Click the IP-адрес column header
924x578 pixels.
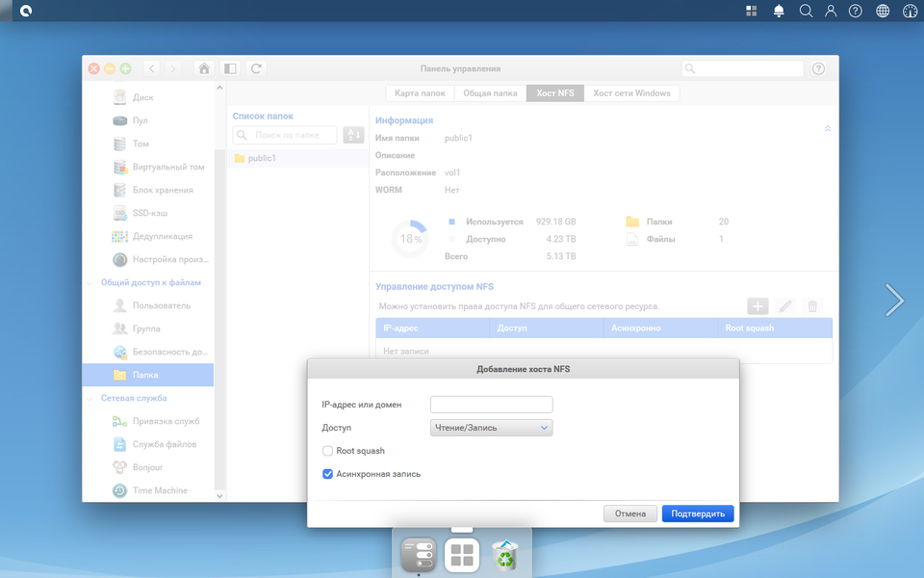pyautogui.click(x=432, y=328)
